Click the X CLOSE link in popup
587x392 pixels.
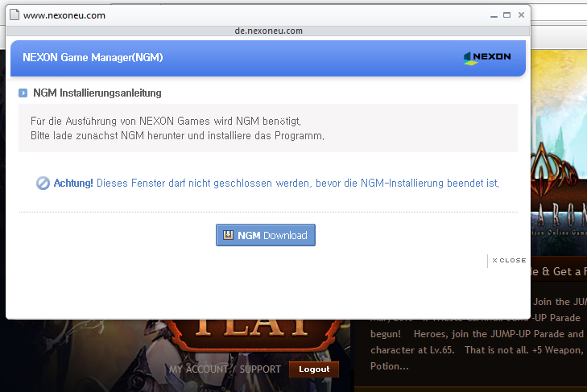click(x=509, y=260)
